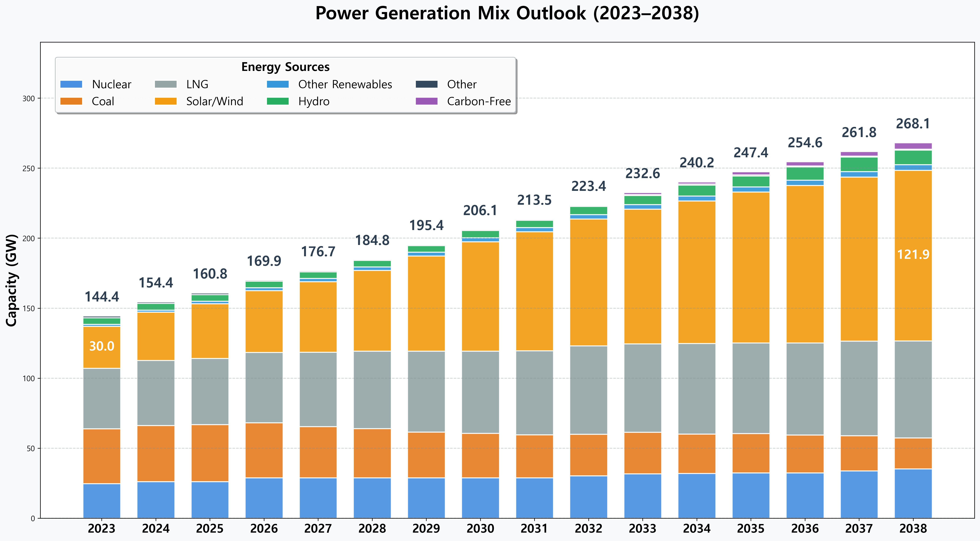The width and height of the screenshot is (980, 541).
Task: Click the Other Renewables legend swatch
Action: pos(278,84)
